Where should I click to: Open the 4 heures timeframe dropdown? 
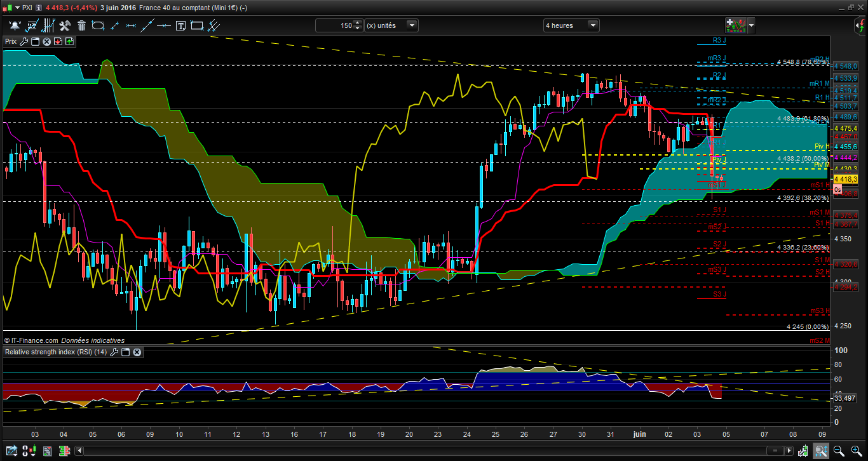point(593,25)
